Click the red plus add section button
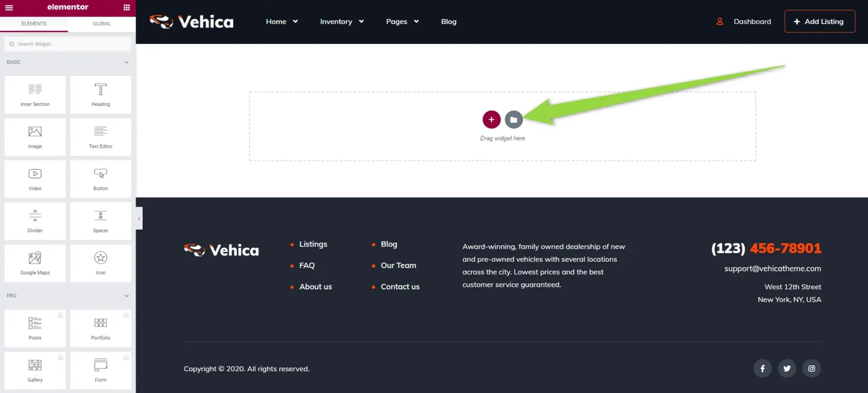Viewport: 868px width, 393px height. pyautogui.click(x=492, y=119)
